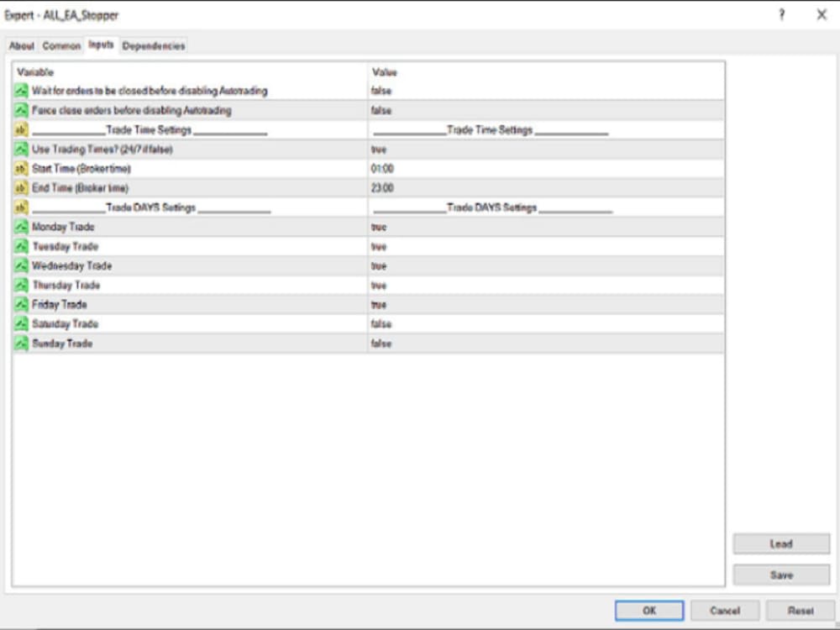Click the chart icon beside Friday Trade

coord(22,304)
